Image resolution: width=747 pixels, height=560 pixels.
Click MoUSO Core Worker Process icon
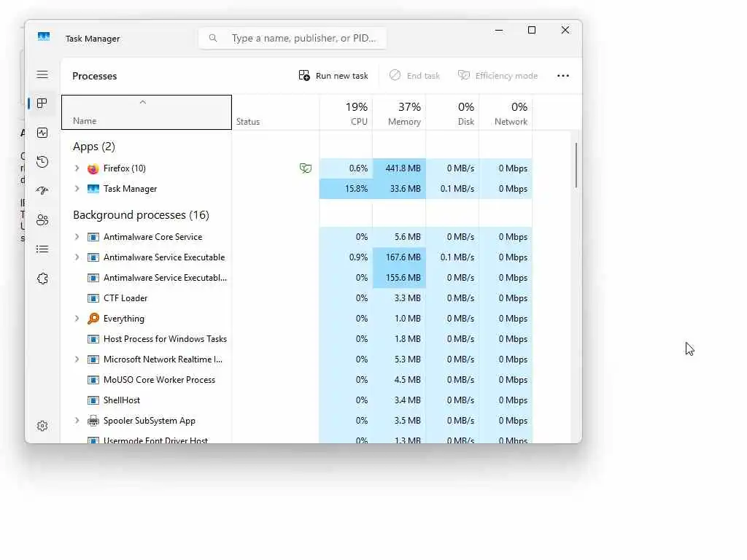click(93, 379)
